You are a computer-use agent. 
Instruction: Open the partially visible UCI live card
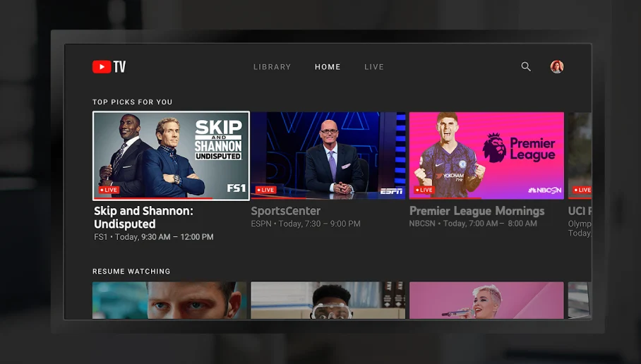[x=580, y=156]
